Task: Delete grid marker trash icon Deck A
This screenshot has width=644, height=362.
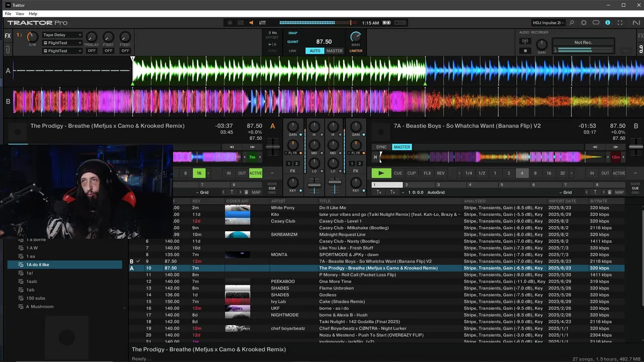Action: pos(246,192)
